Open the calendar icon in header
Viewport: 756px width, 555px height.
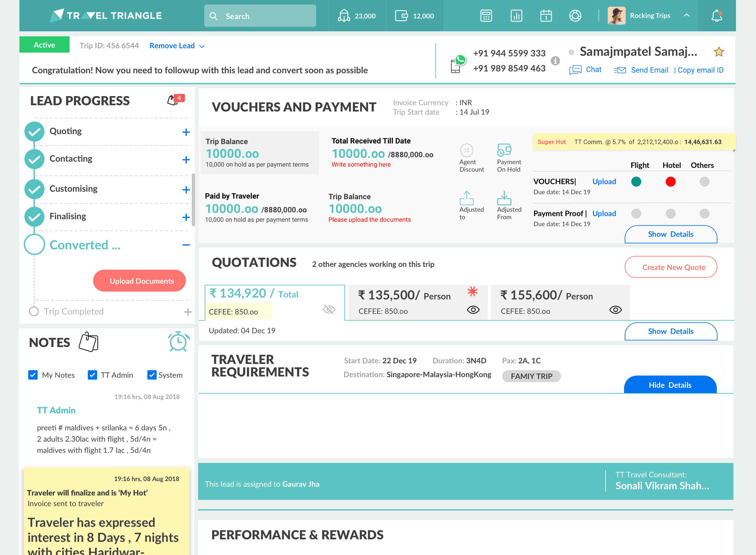(x=546, y=16)
